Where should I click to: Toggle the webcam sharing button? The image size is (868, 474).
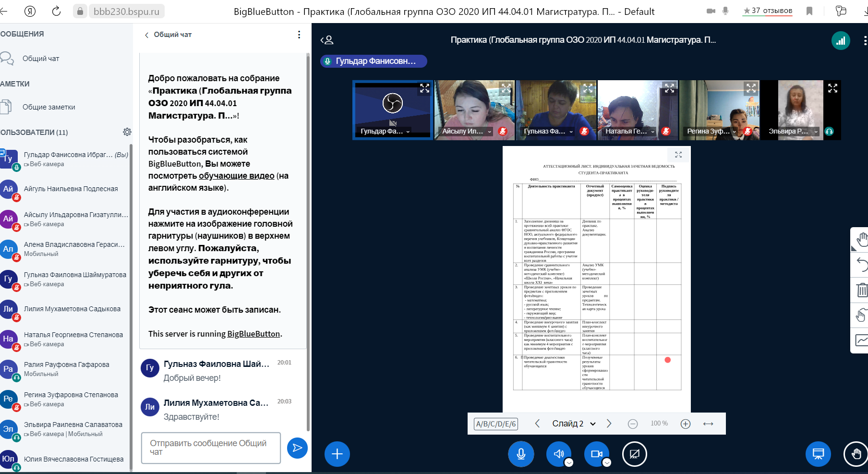[x=596, y=454]
